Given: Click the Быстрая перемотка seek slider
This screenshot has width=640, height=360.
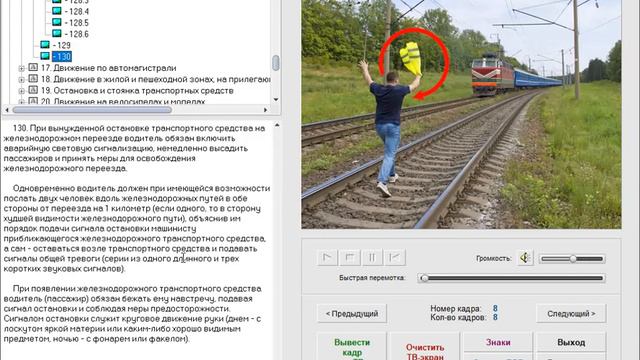Looking at the screenshot, I should point(512,278).
